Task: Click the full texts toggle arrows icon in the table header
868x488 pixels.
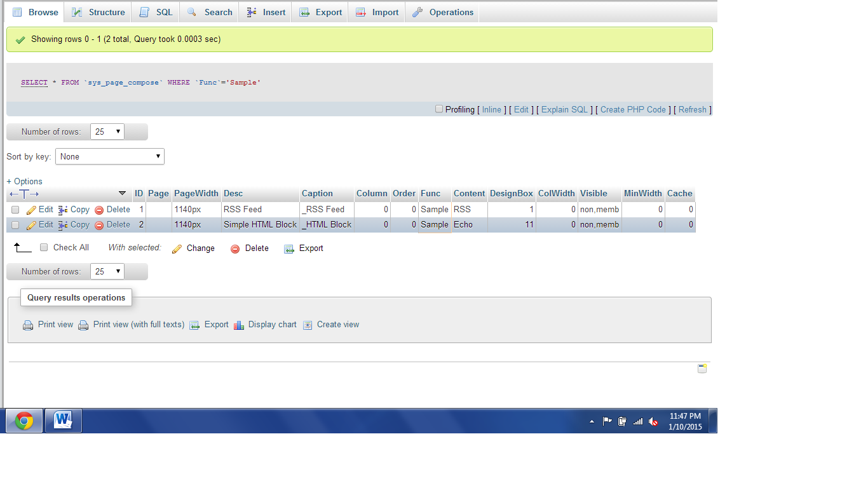Action: 24,194
